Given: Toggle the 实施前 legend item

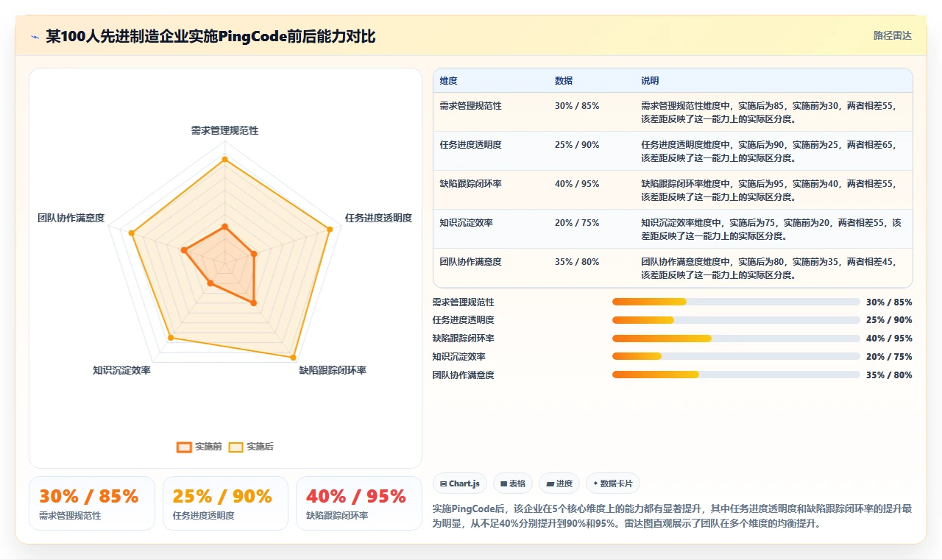Looking at the screenshot, I should 199,447.
